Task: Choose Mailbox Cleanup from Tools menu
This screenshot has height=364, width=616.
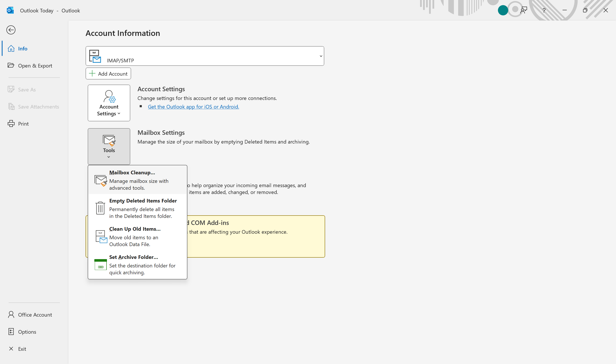Action: [138, 180]
